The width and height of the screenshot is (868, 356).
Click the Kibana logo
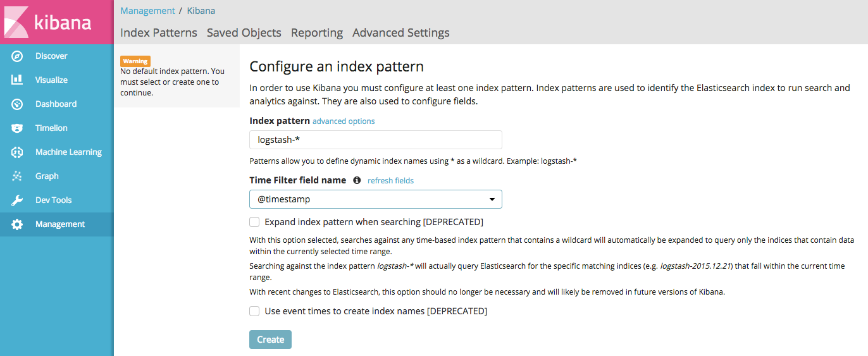[56, 22]
